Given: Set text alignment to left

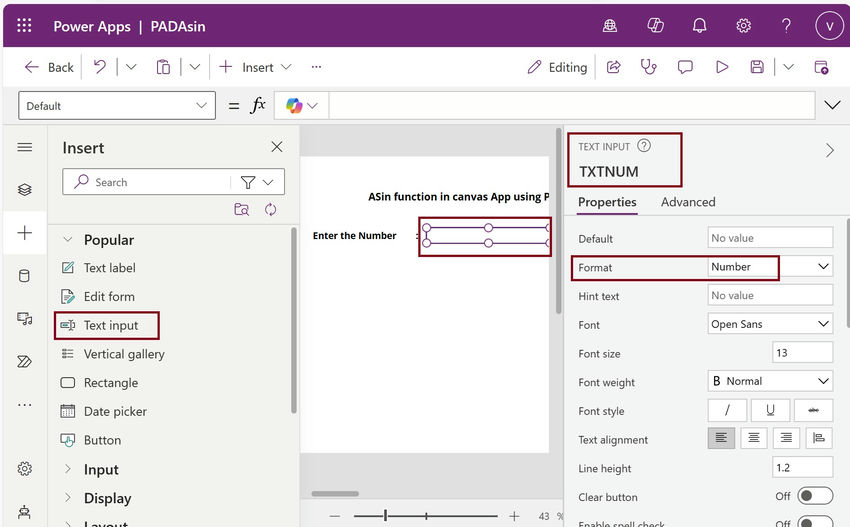Looking at the screenshot, I should [721, 438].
